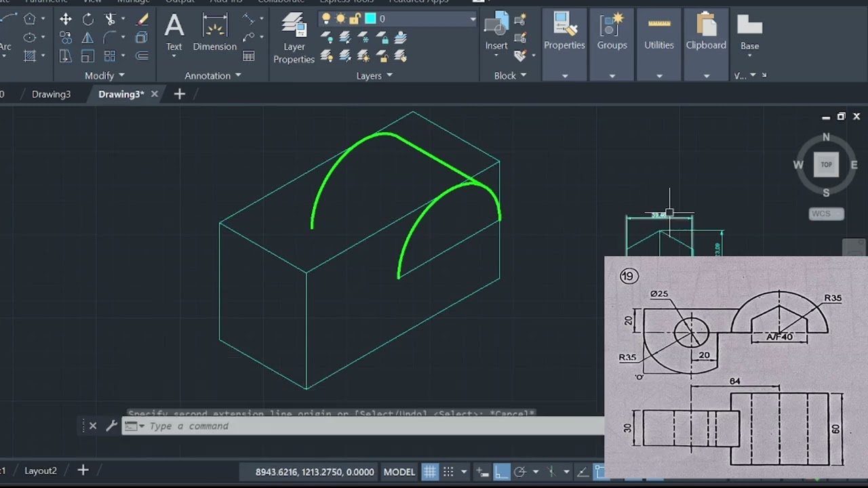Screen dimensions: 868x488
Task: Open polar tracking angle dropdown
Action: (x=535, y=472)
